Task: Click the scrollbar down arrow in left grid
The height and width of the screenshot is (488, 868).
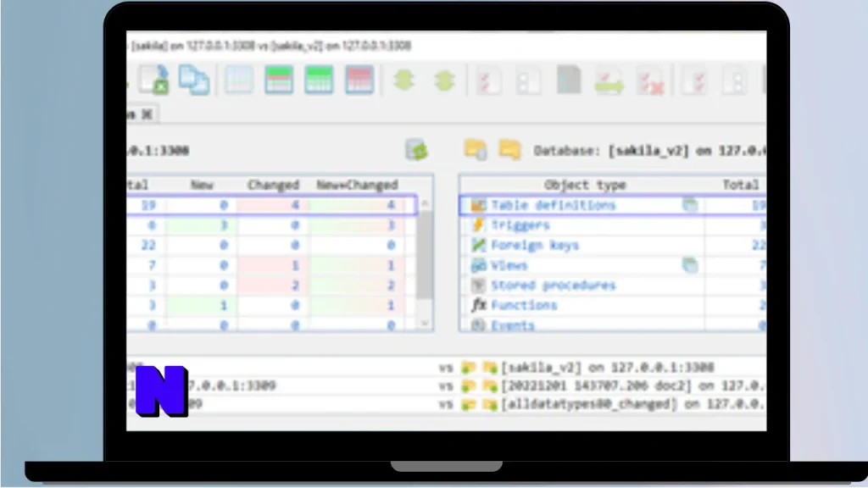Action: [425, 323]
